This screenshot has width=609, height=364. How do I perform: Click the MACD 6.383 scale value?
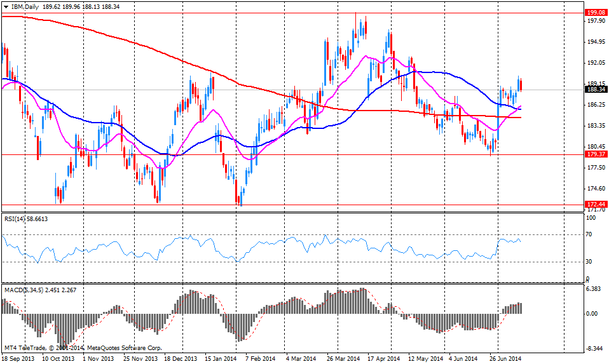(593, 289)
